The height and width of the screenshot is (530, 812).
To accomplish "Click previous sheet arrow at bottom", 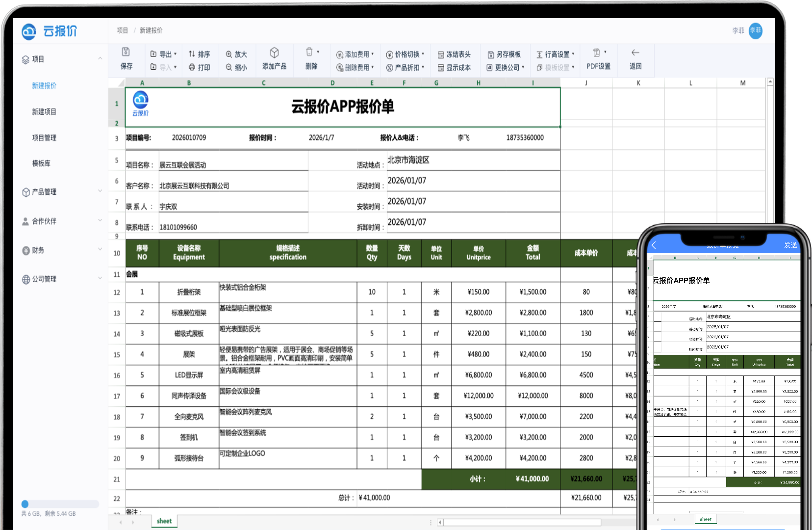I will 121,522.
